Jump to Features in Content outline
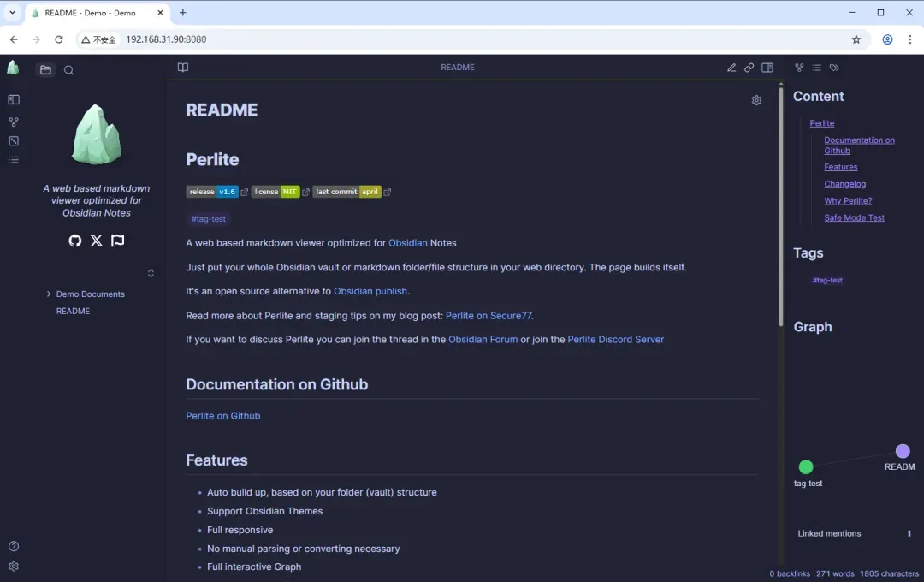Image resolution: width=924 pixels, height=582 pixels. pyautogui.click(x=841, y=167)
